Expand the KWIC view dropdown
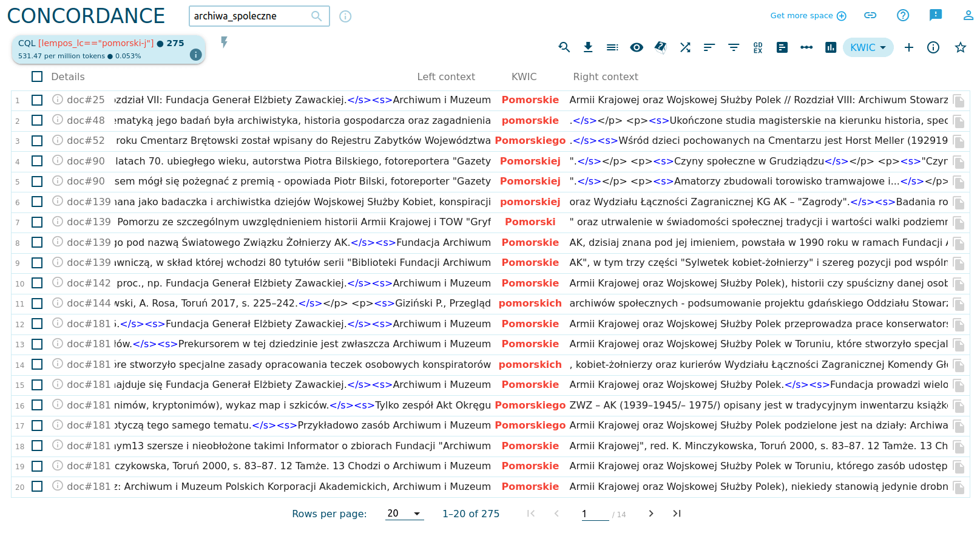Viewport: 980px width, 533px height. pos(868,47)
